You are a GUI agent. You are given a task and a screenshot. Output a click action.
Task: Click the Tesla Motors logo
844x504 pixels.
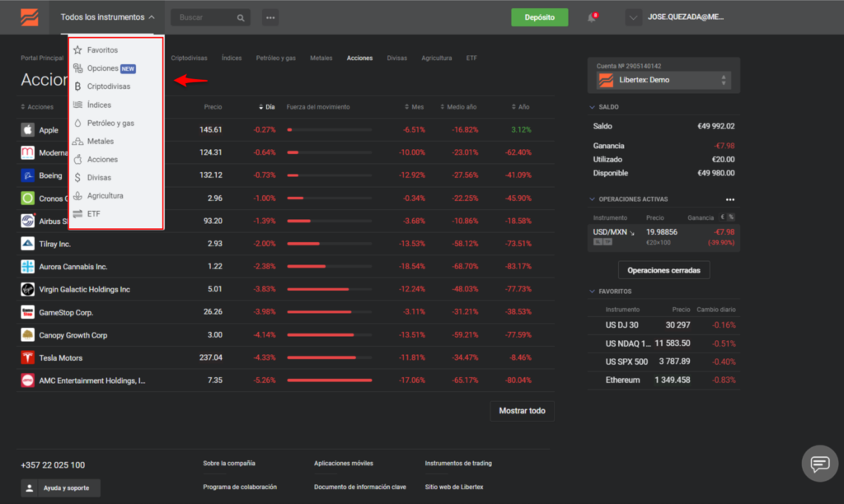tap(27, 357)
